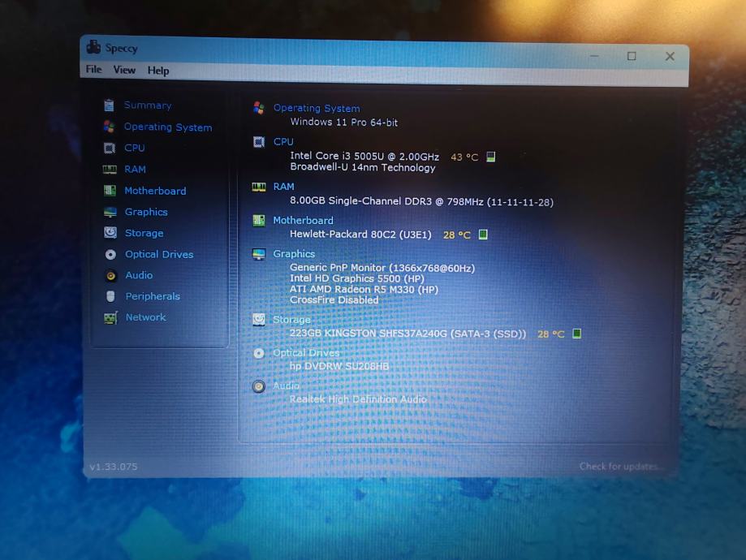Click the storage temperature indicator next to KINGSTON
Image resolution: width=746 pixels, height=560 pixels.
point(576,334)
